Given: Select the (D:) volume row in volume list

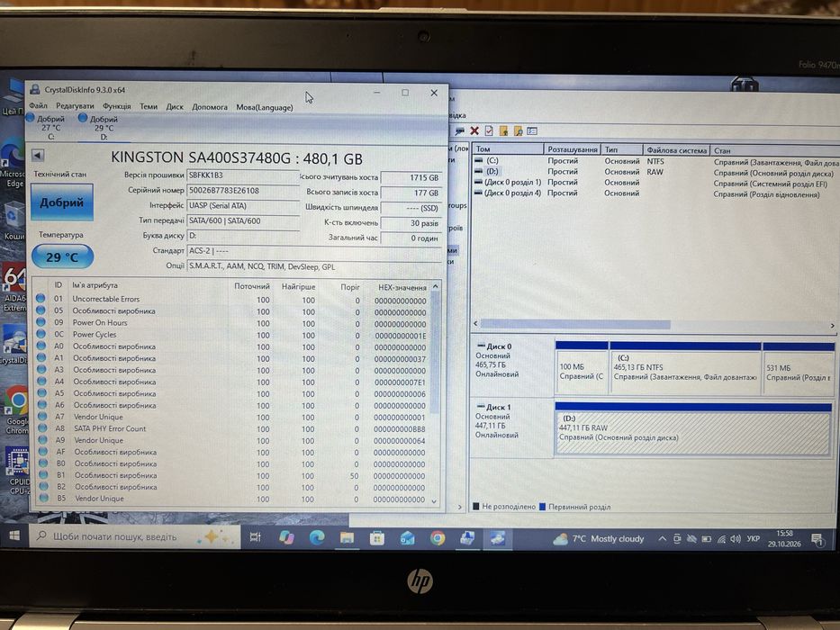Looking at the screenshot, I should click(655, 172).
